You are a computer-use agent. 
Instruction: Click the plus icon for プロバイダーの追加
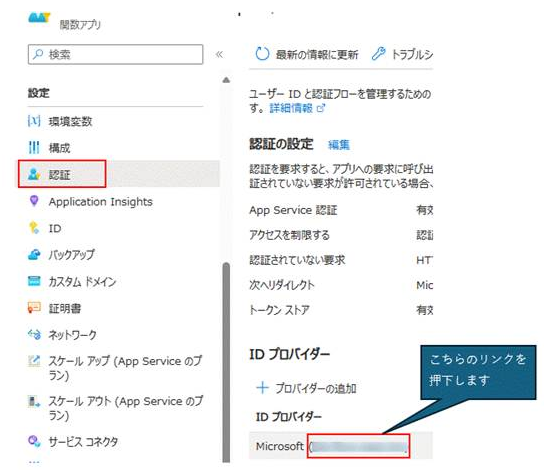click(x=263, y=388)
